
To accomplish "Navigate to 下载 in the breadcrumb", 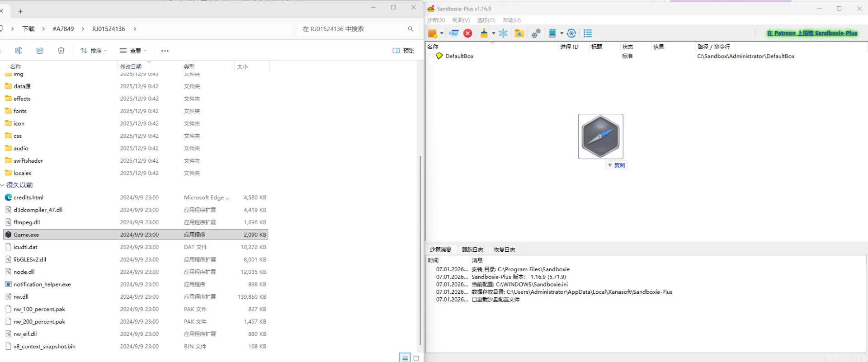I will [28, 29].
